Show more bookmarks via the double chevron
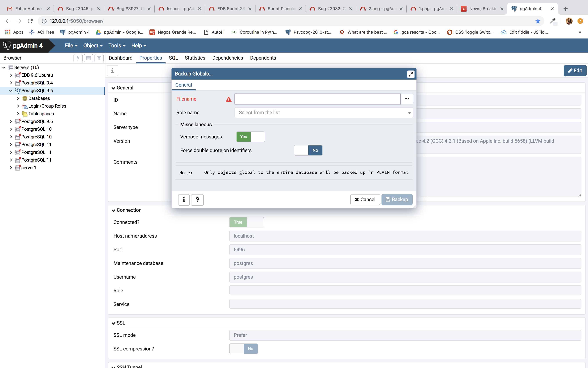 point(580,32)
